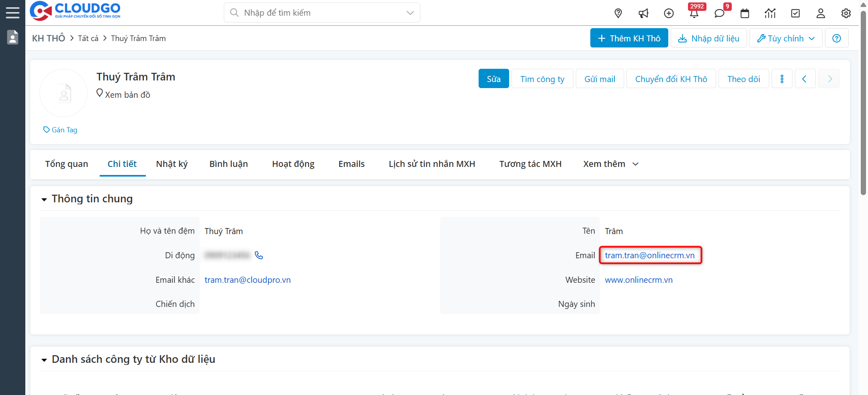
Task: Open the settings gear icon
Action: point(846,13)
